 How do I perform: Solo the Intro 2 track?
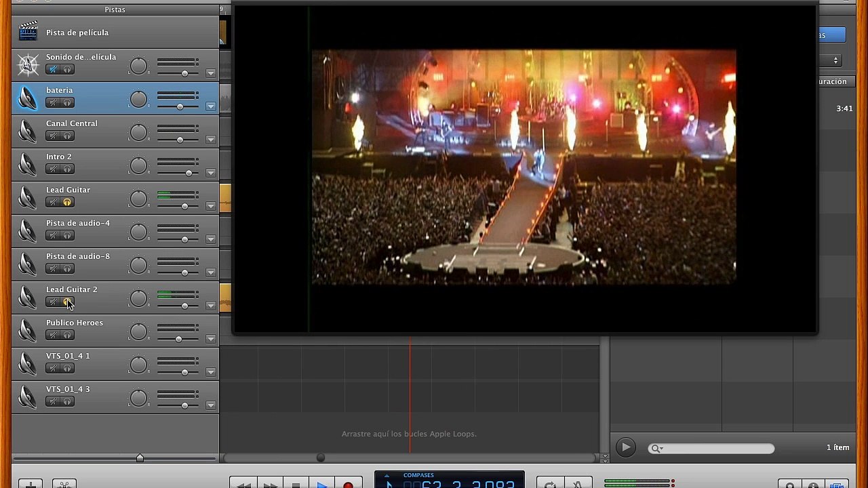point(67,169)
